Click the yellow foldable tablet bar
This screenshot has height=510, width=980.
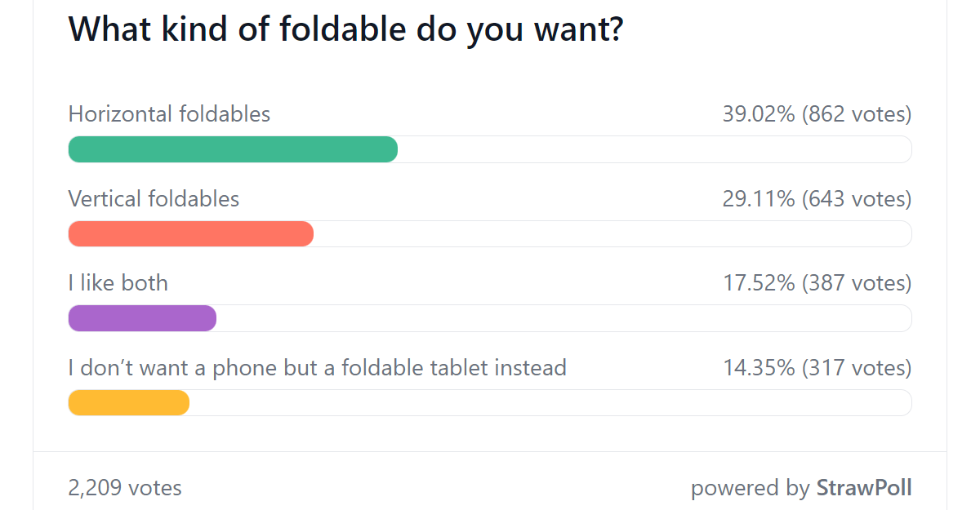129,402
